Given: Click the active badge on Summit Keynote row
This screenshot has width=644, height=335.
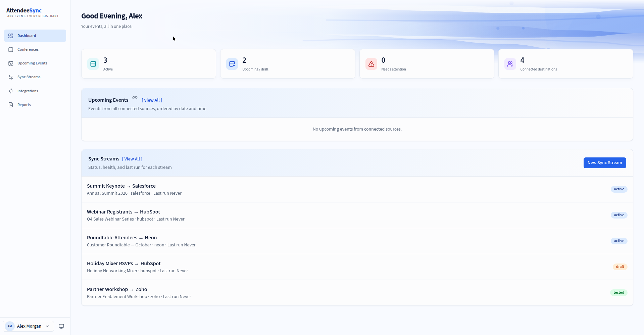Looking at the screenshot, I should [619, 189].
